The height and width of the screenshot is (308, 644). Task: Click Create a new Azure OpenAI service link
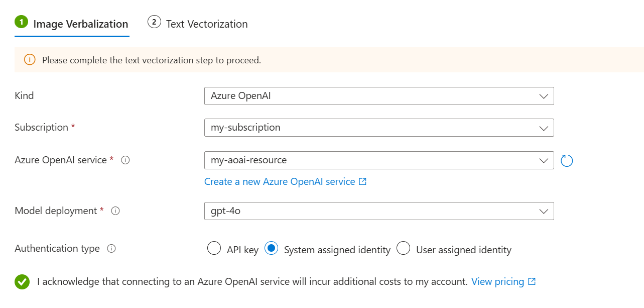tap(280, 182)
